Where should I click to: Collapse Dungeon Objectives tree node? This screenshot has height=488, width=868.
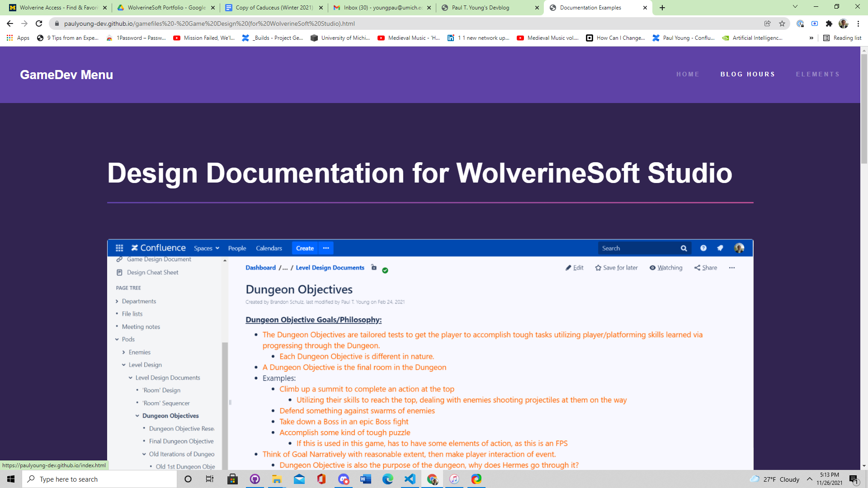click(x=137, y=416)
